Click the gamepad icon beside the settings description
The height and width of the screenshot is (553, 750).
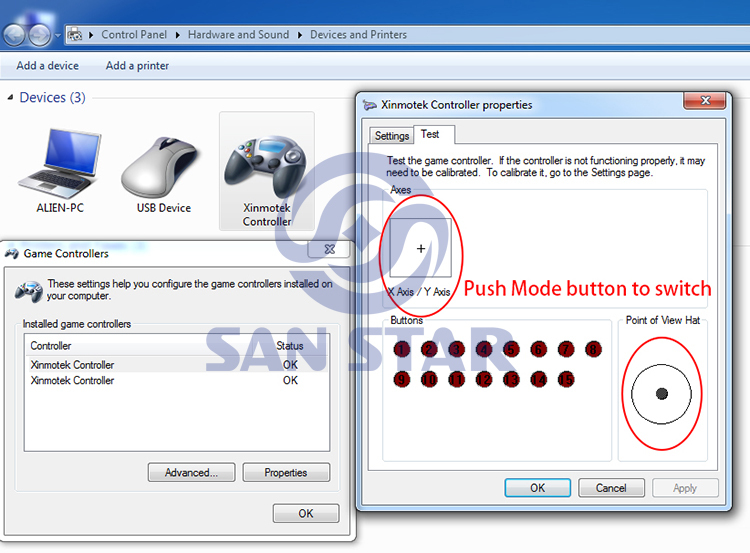point(29,291)
